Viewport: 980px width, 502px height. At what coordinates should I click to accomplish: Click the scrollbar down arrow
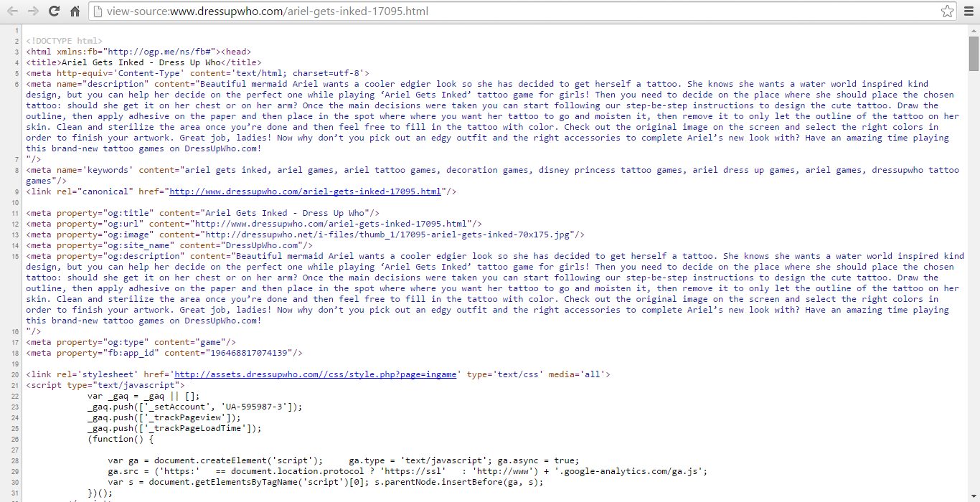[974, 497]
